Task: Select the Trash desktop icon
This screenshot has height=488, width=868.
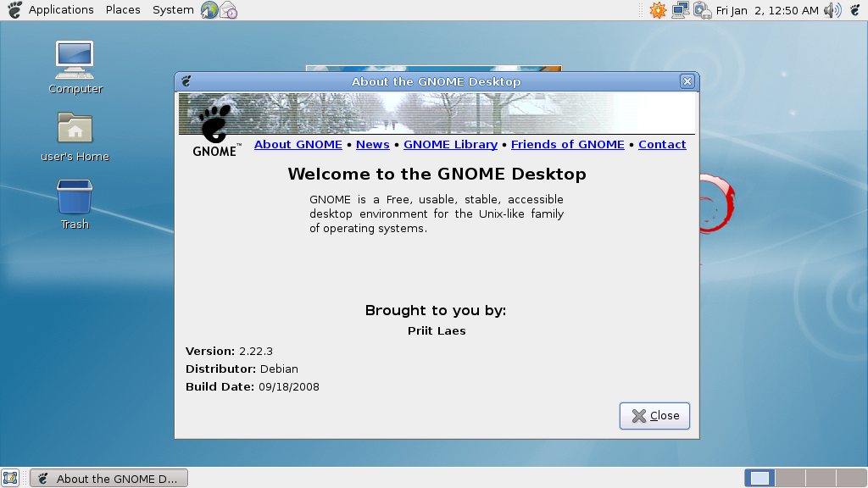Action: (x=75, y=204)
